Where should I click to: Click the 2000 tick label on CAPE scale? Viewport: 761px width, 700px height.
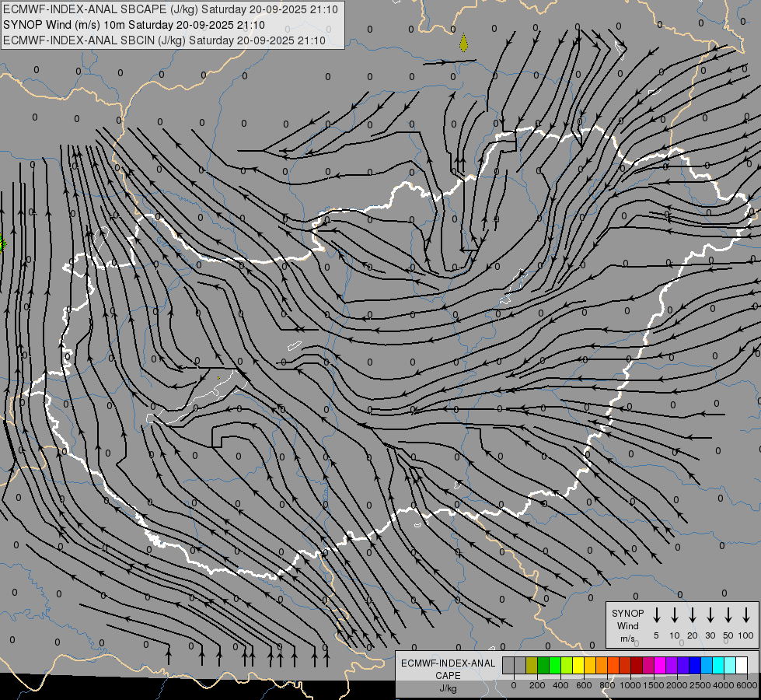coord(677,685)
